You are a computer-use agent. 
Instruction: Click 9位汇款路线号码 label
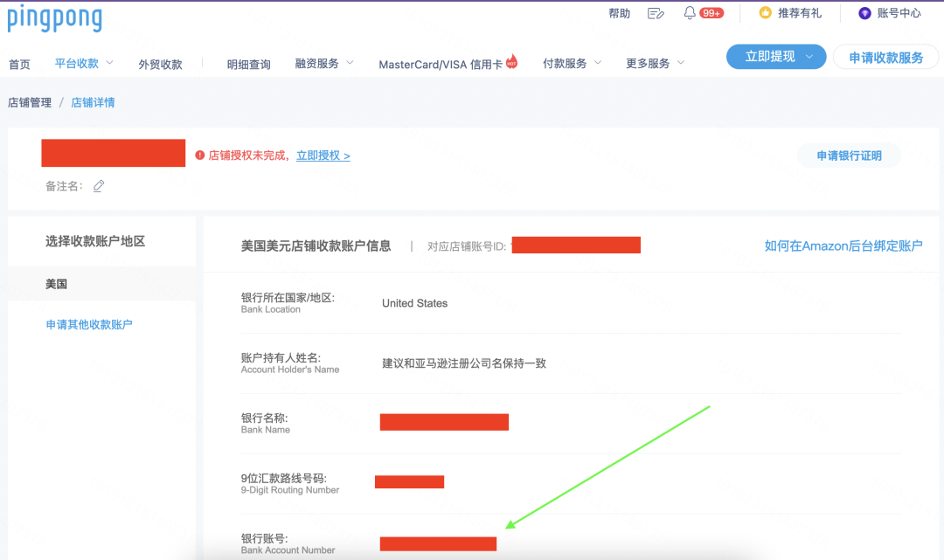point(283,478)
